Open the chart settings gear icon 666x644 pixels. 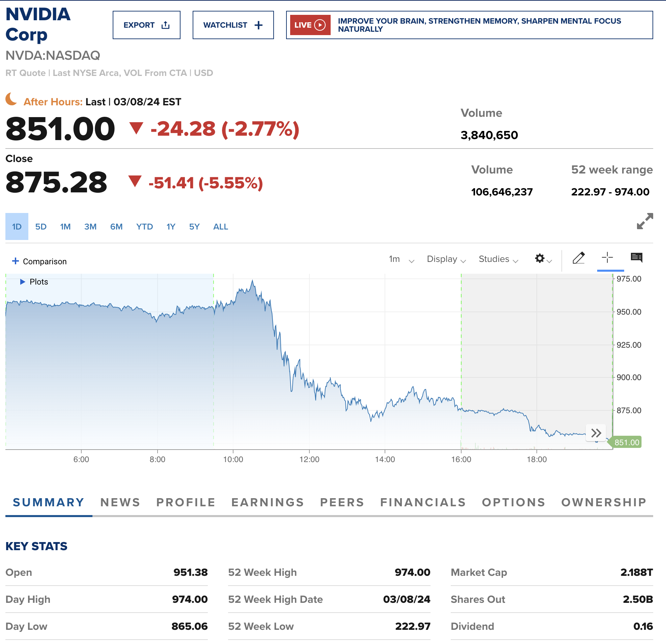pos(539,259)
